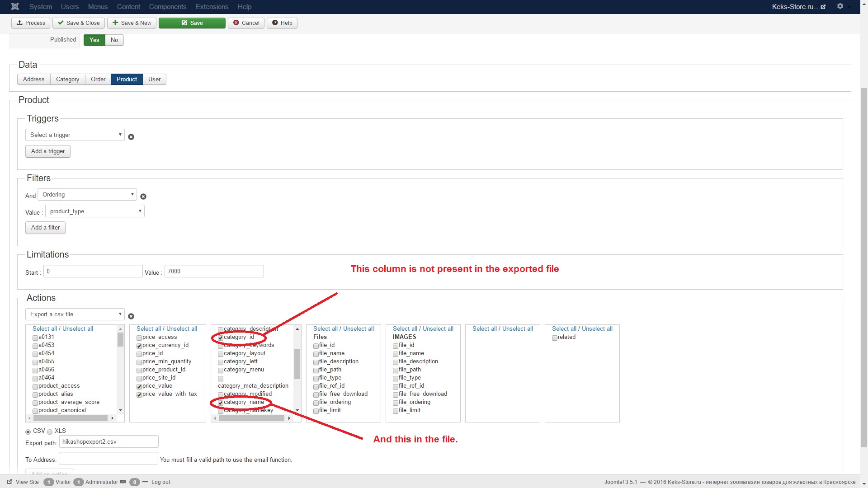The image size is (868, 488).
Task: Click the Log out dash icon in the footer
Action: coord(145,482)
